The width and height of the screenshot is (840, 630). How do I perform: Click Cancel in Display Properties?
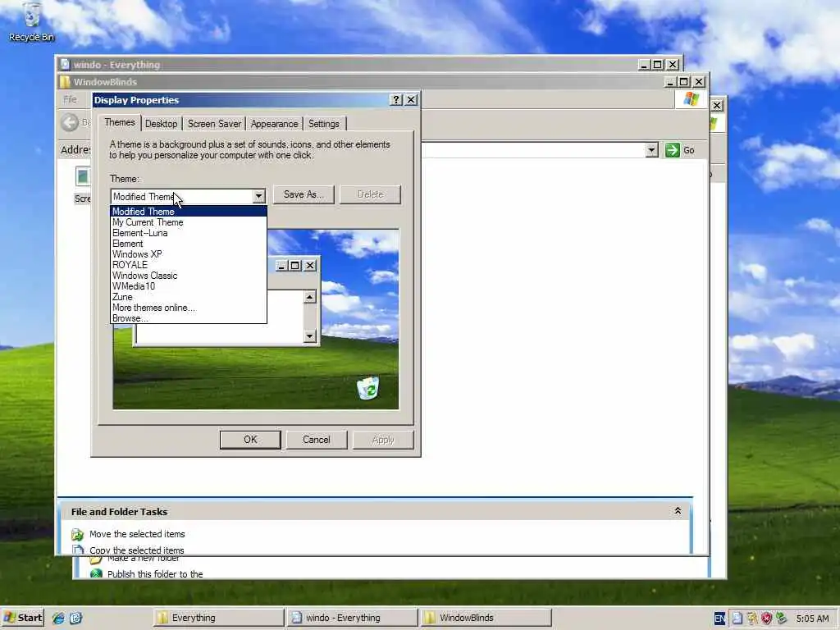(x=316, y=440)
